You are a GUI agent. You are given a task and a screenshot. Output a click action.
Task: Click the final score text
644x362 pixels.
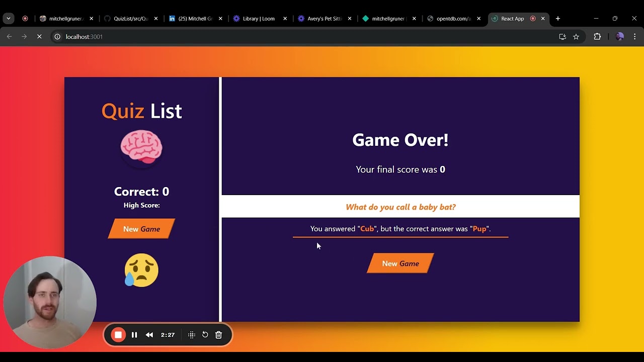point(400,169)
